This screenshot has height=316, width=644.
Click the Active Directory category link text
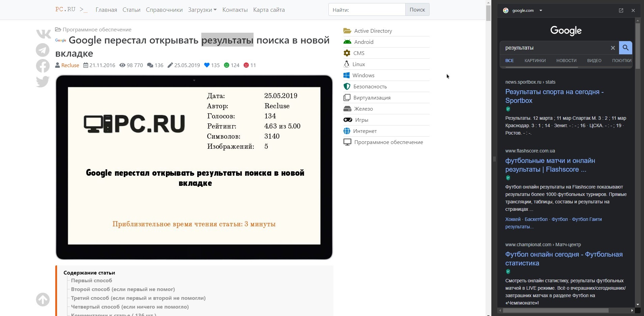373,31
